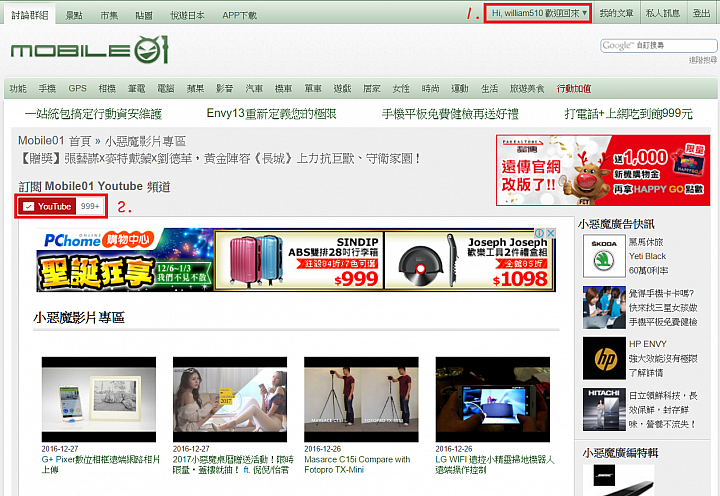This screenshot has height=496, width=720.
Task: Click Joseph Joseph $1098 ad
Action: 469,260
